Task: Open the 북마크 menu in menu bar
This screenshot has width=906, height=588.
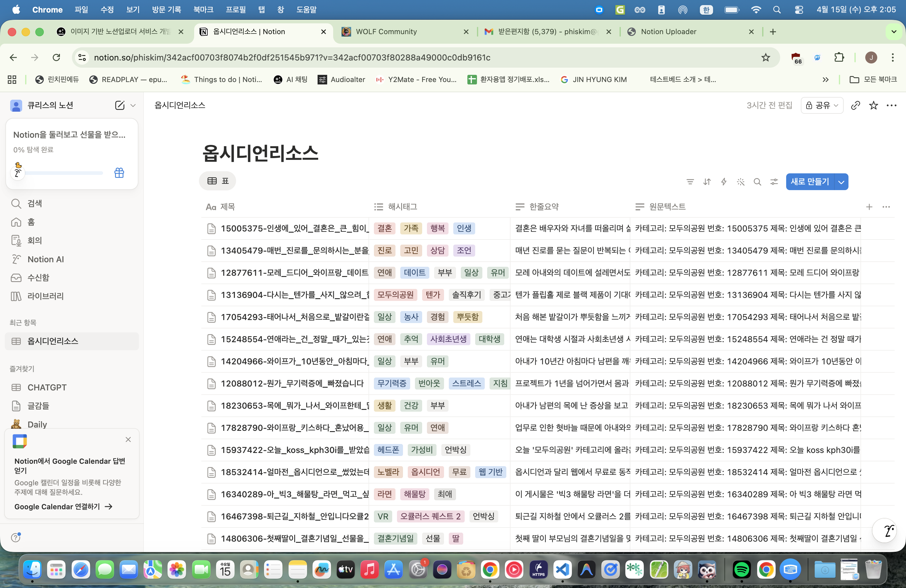Action: [x=203, y=10]
